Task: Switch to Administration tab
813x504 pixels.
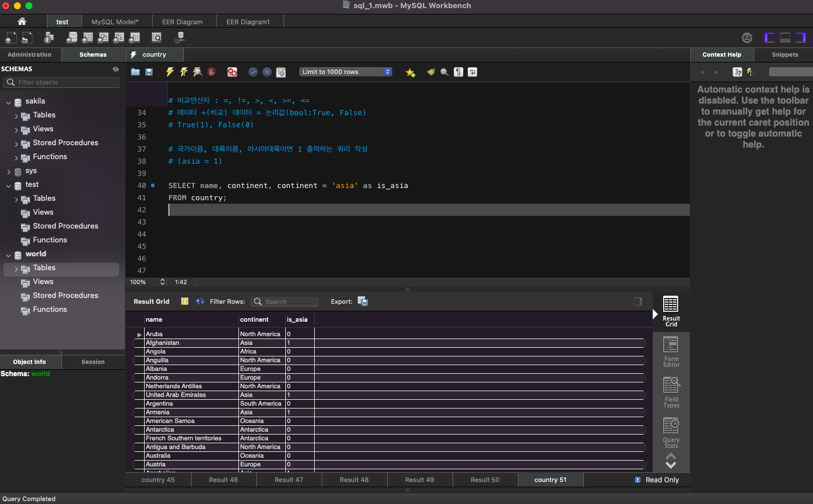Action: point(30,54)
